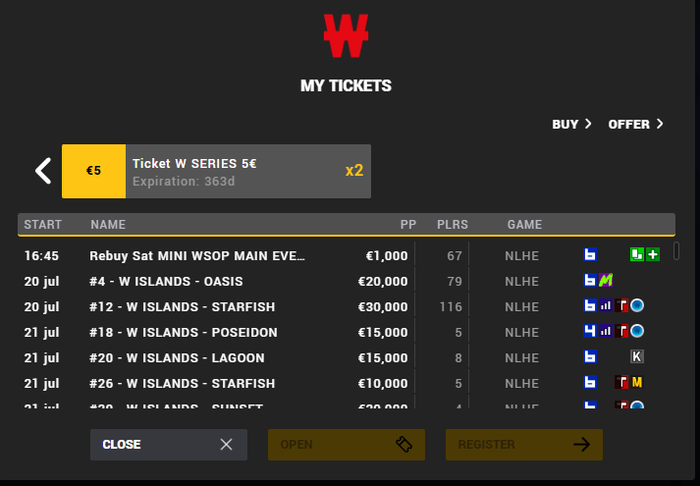Click the gray K icon in LAGOON row

point(636,357)
